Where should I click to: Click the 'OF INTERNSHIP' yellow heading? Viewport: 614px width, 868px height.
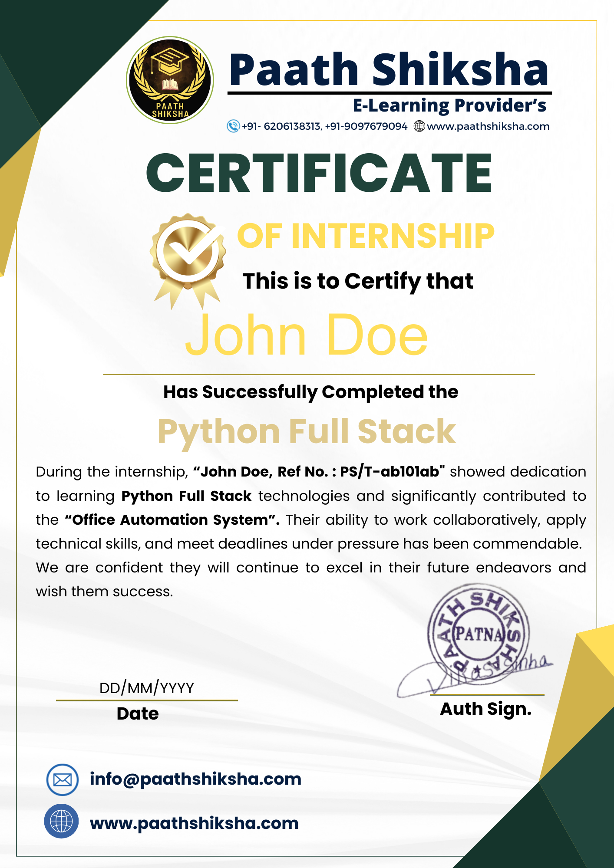366,236
